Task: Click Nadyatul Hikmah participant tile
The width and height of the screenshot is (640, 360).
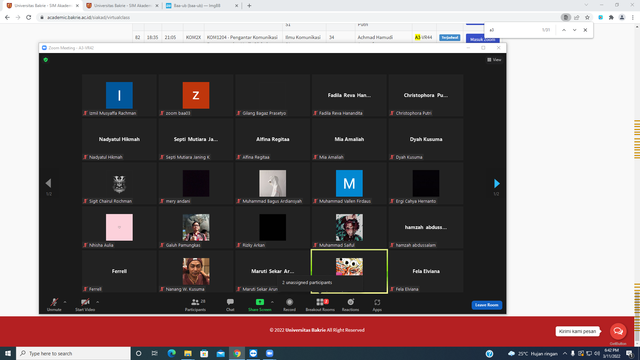Action: point(119,140)
